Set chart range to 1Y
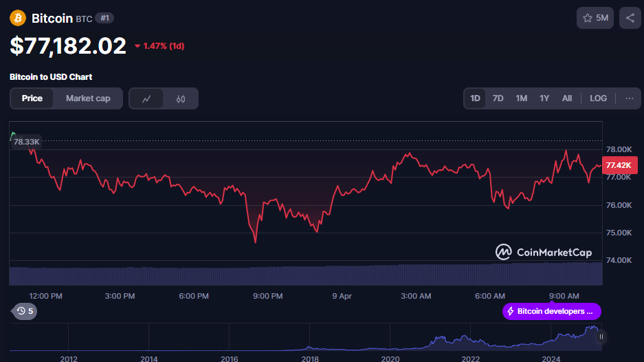 pos(544,98)
